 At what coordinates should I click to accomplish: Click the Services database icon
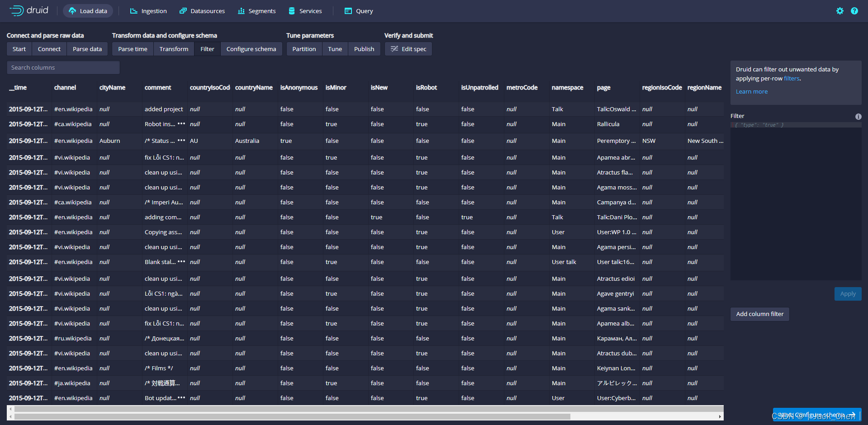[x=292, y=11]
